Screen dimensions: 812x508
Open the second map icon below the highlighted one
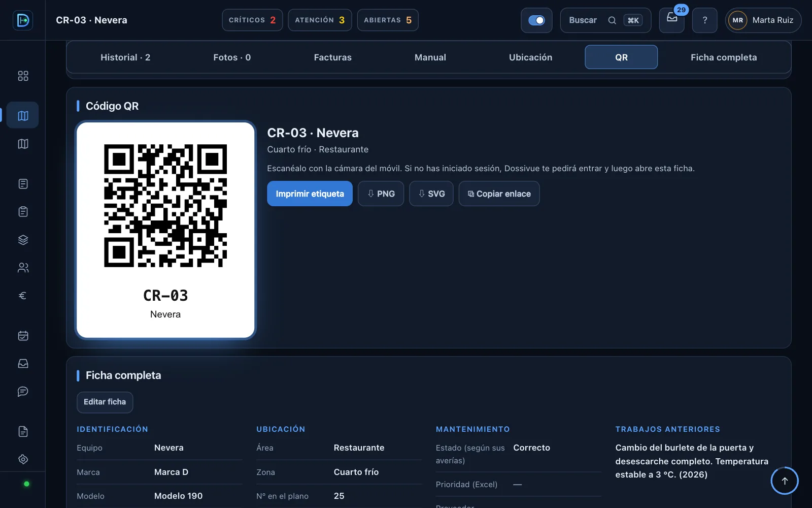[23, 144]
